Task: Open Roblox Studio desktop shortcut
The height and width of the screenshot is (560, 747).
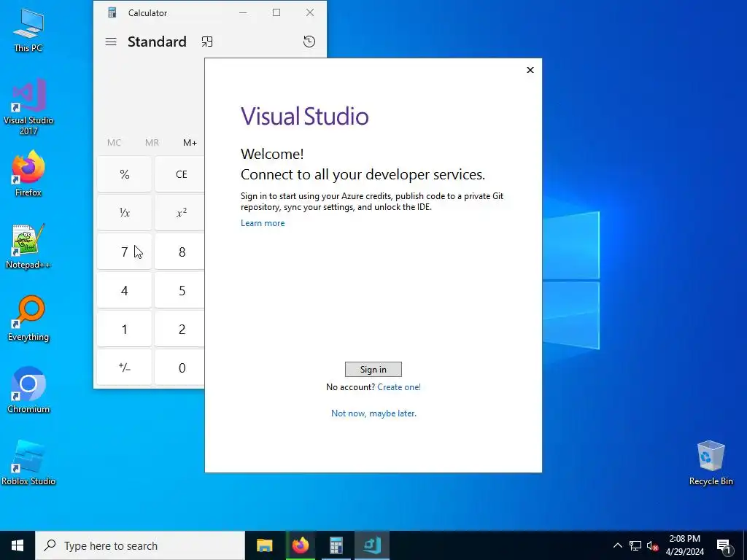Action: [28, 463]
